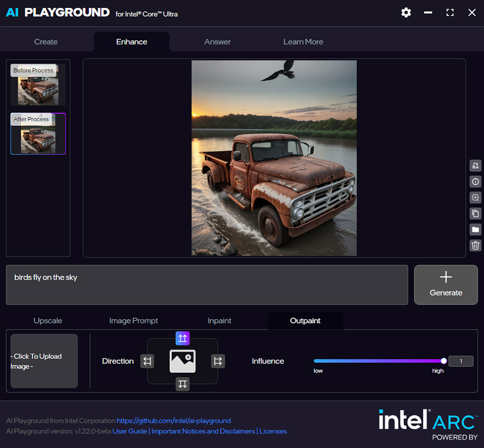Viewport: 484px width, 448px height.
Task: Delete the image with the trash icon
Action: pyautogui.click(x=475, y=245)
